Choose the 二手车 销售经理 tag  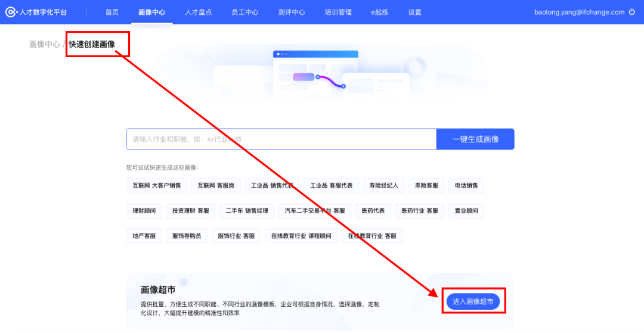coord(247,211)
